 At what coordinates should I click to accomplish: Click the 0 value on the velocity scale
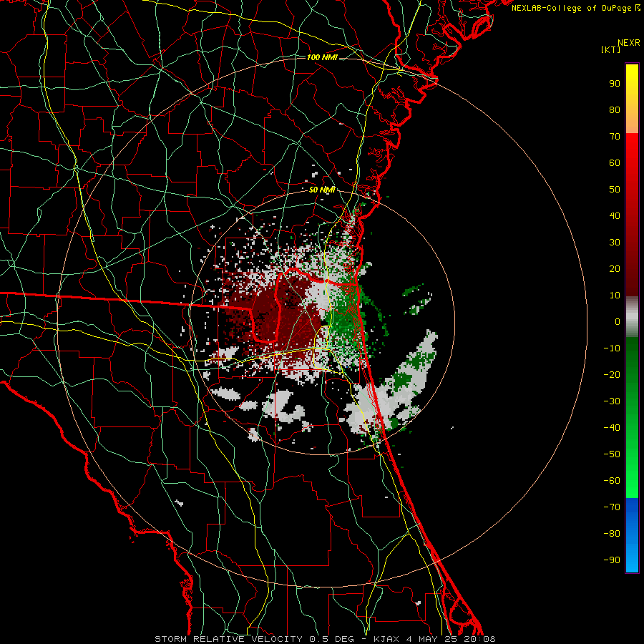618,321
